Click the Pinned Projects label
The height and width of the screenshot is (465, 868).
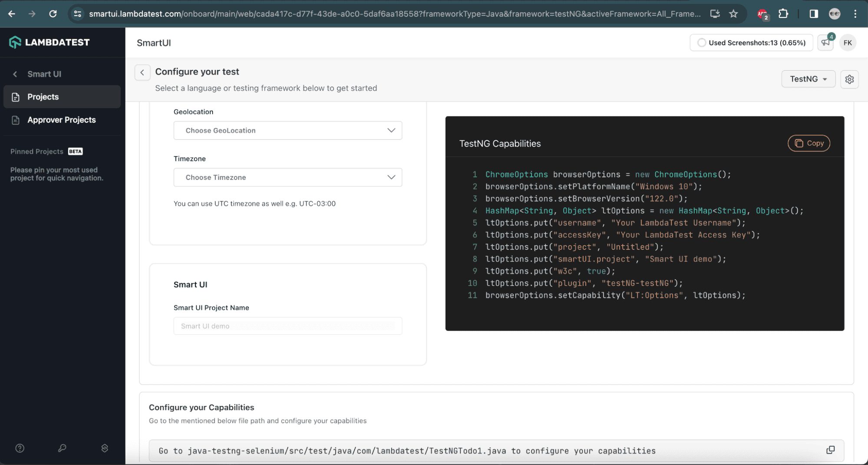click(37, 151)
